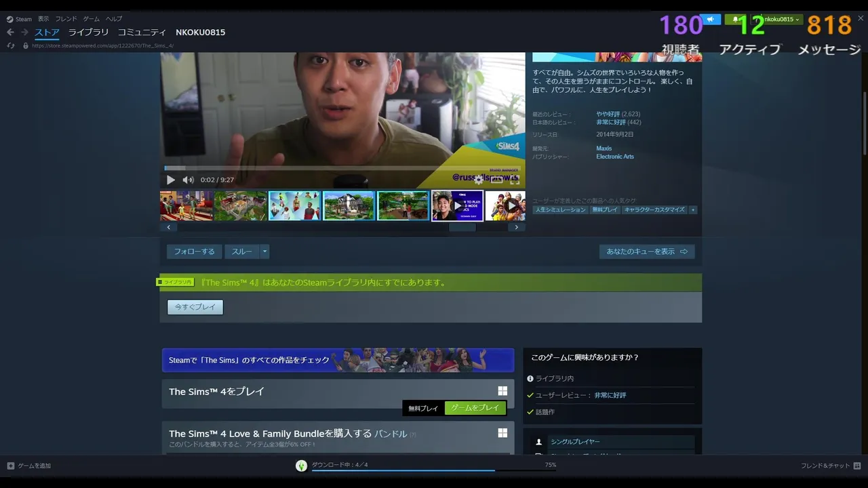
Task: Open publisher Electronic Arts link
Action: [615, 157]
